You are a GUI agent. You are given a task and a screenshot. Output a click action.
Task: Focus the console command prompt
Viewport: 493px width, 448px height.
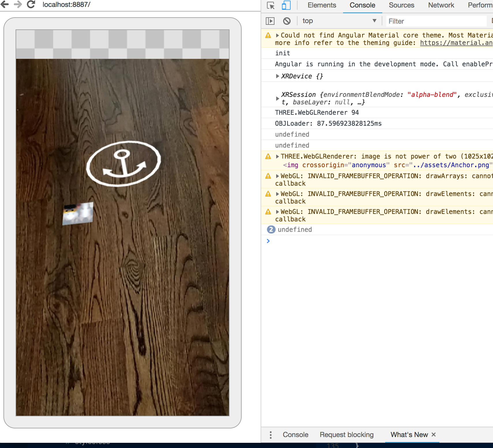[x=317, y=241]
